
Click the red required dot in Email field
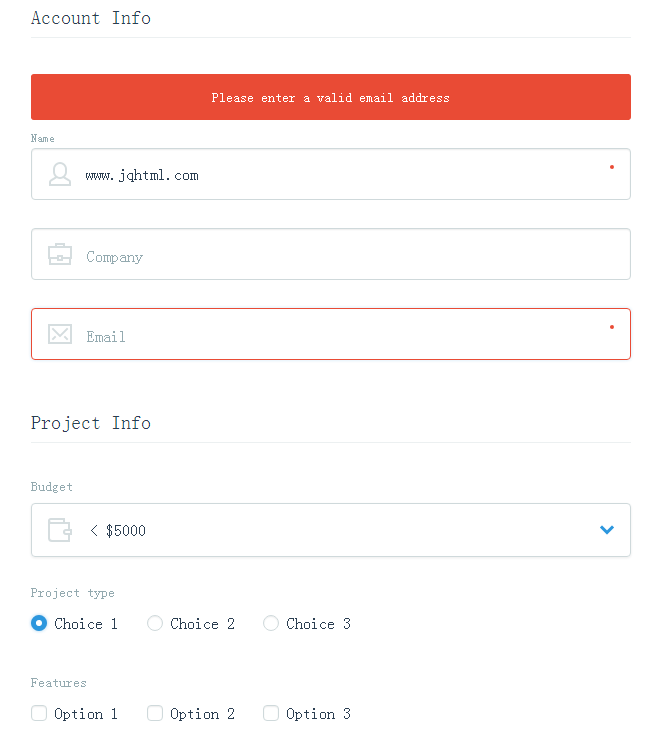(612, 327)
